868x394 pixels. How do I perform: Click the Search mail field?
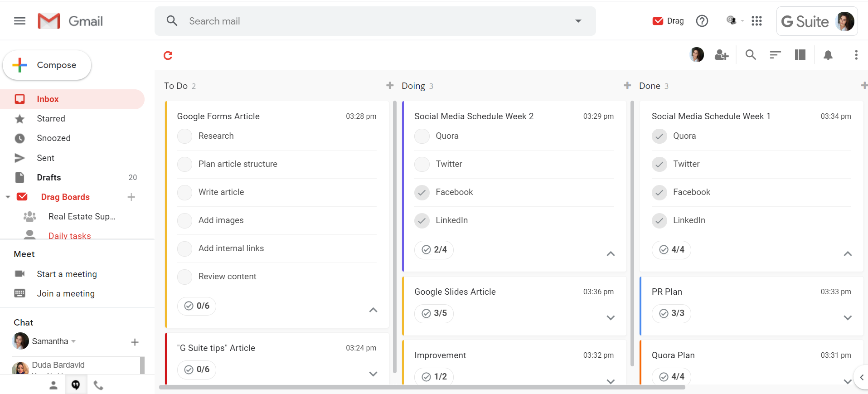[x=375, y=21]
